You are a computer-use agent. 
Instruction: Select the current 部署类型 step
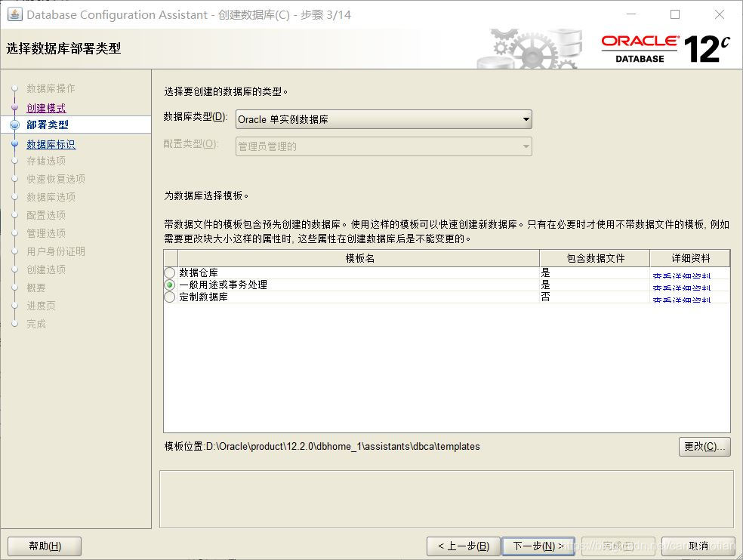point(48,125)
